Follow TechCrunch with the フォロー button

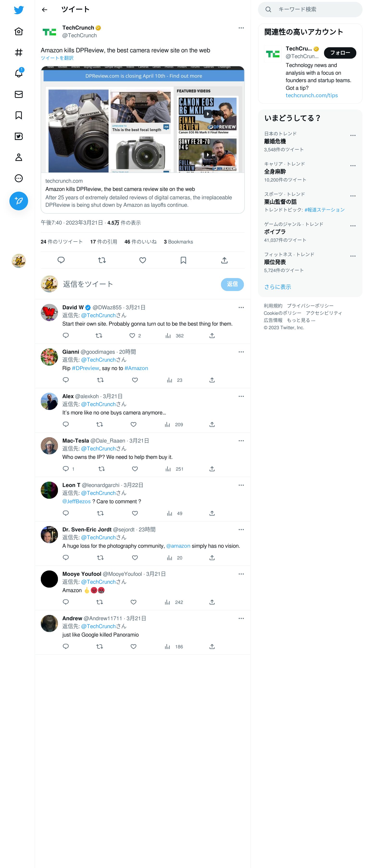(340, 53)
